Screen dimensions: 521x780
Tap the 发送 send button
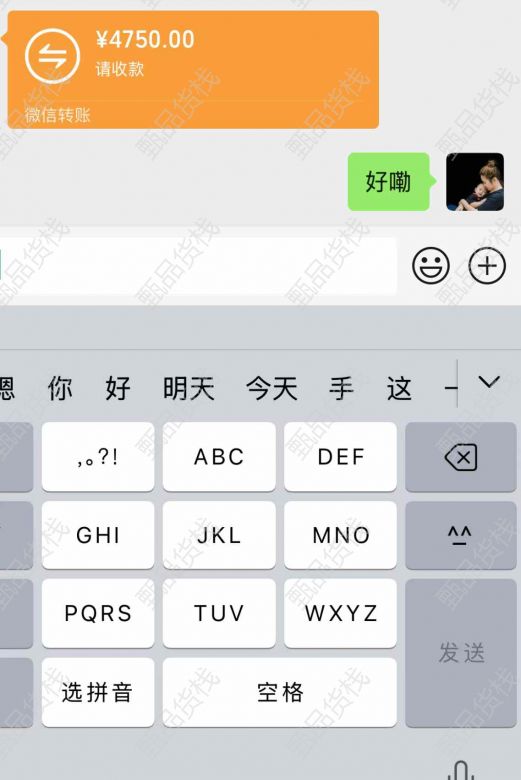point(461,653)
